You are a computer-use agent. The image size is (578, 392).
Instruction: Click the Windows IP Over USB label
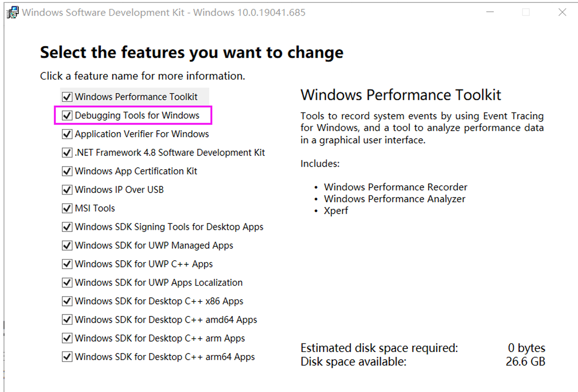click(119, 190)
